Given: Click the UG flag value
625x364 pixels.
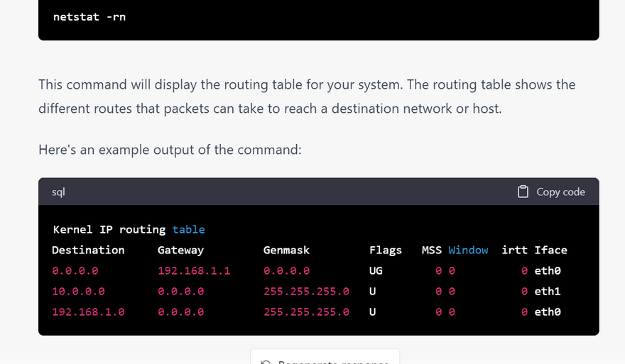Looking at the screenshot, I should [x=376, y=270].
